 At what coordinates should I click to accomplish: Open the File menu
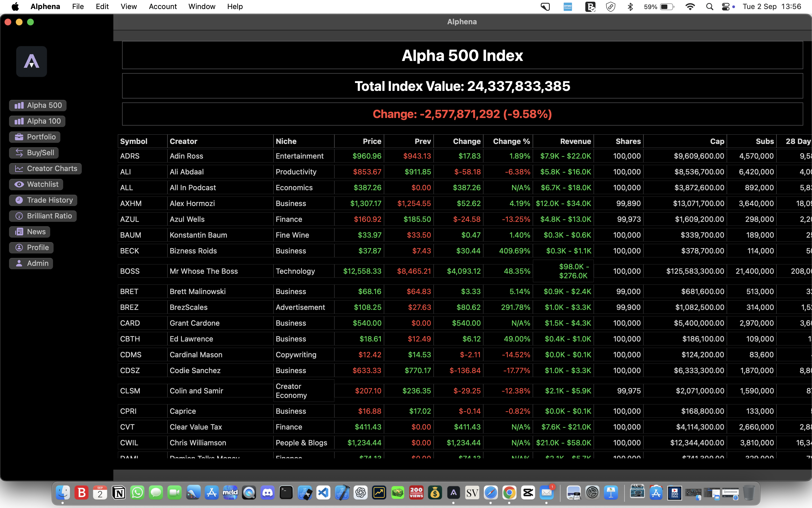78,7
